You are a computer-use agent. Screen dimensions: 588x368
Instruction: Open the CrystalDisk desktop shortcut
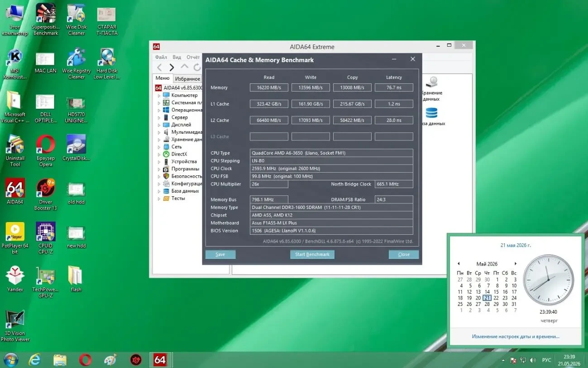coord(76,148)
